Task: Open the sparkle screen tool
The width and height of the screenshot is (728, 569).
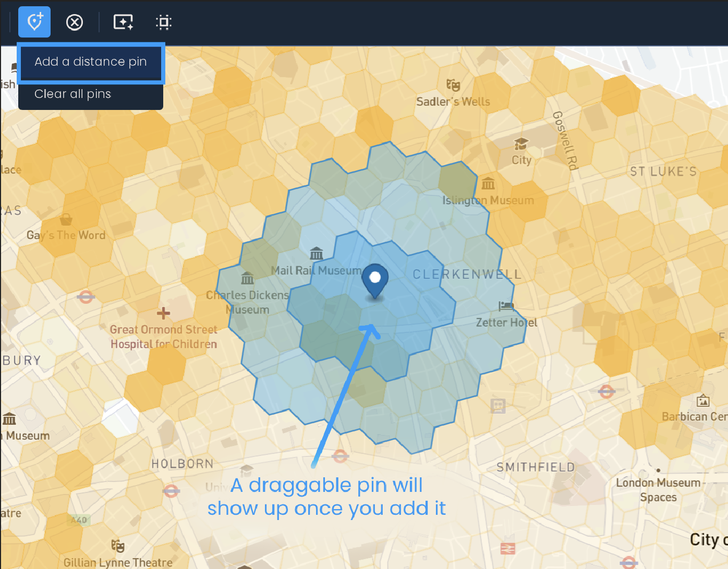Action: tap(124, 22)
